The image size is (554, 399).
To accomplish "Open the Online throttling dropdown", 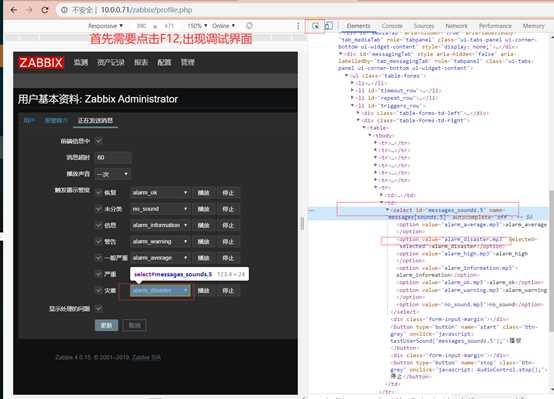I will [223, 26].
